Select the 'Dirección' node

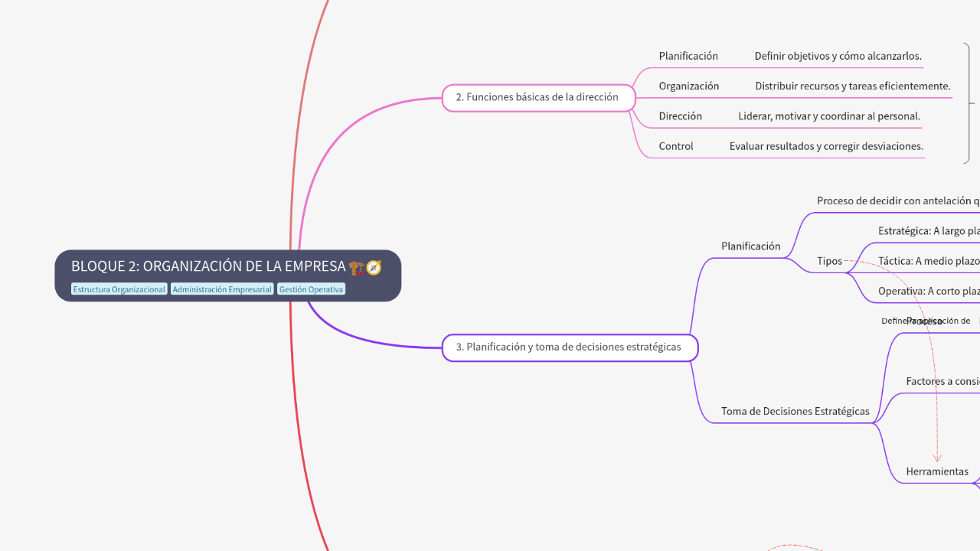pos(680,116)
